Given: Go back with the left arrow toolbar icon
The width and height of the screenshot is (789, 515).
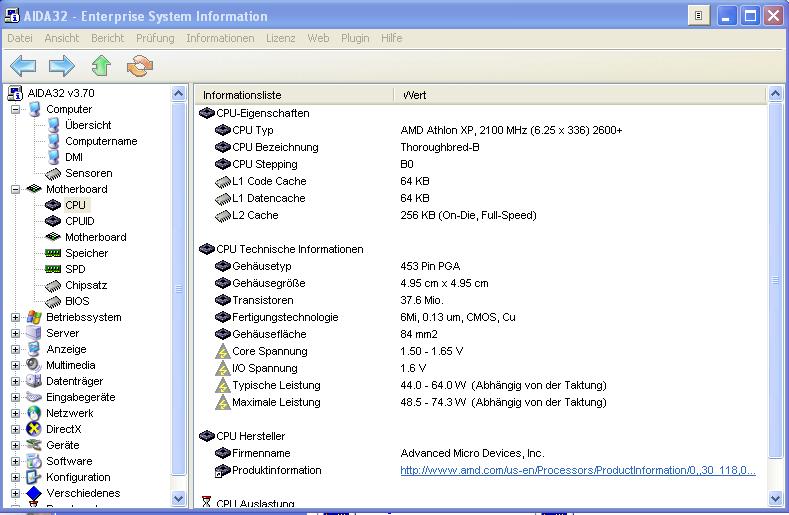Looking at the screenshot, I should click(23, 66).
